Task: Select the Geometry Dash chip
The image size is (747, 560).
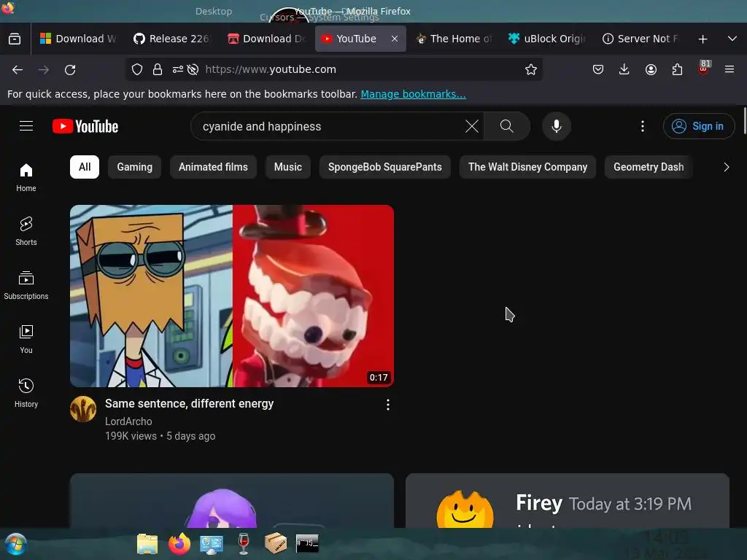Action: (649, 167)
